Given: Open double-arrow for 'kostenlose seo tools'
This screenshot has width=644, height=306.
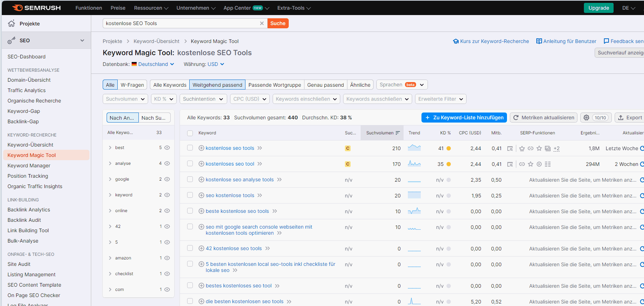Looking at the screenshot, I should [x=260, y=148].
